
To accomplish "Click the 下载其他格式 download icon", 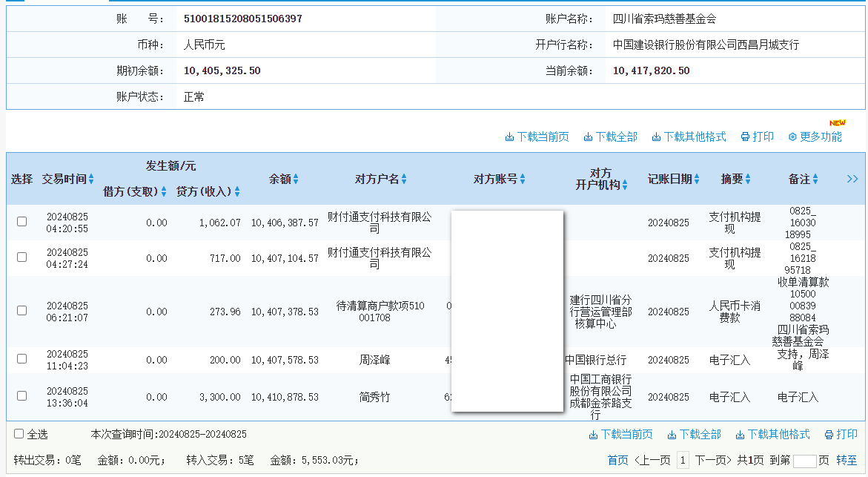I will [655, 136].
